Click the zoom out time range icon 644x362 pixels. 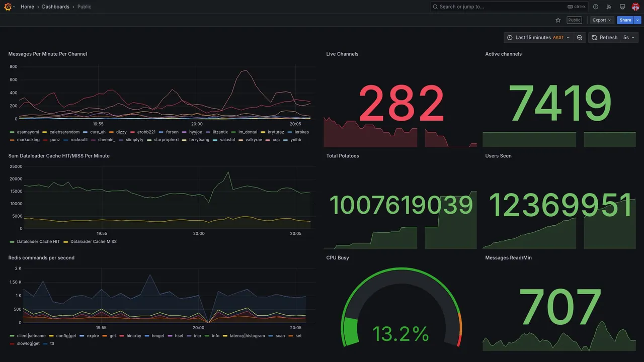pos(580,38)
